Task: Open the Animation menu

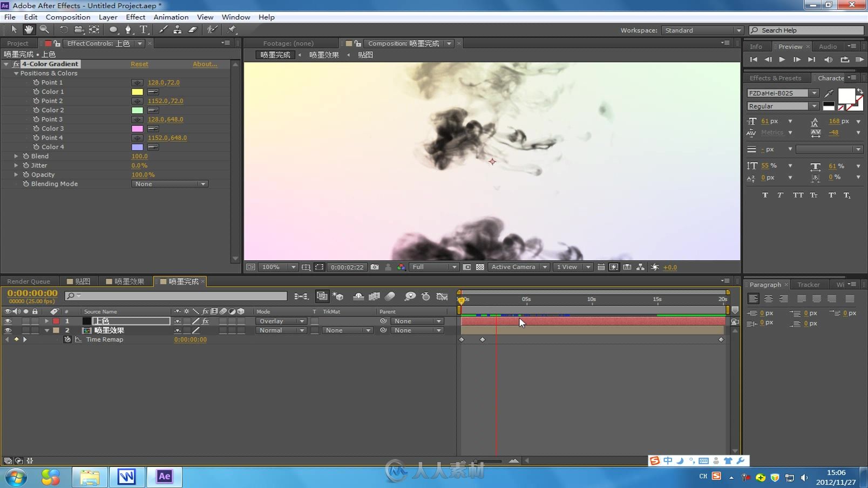Action: click(x=171, y=17)
